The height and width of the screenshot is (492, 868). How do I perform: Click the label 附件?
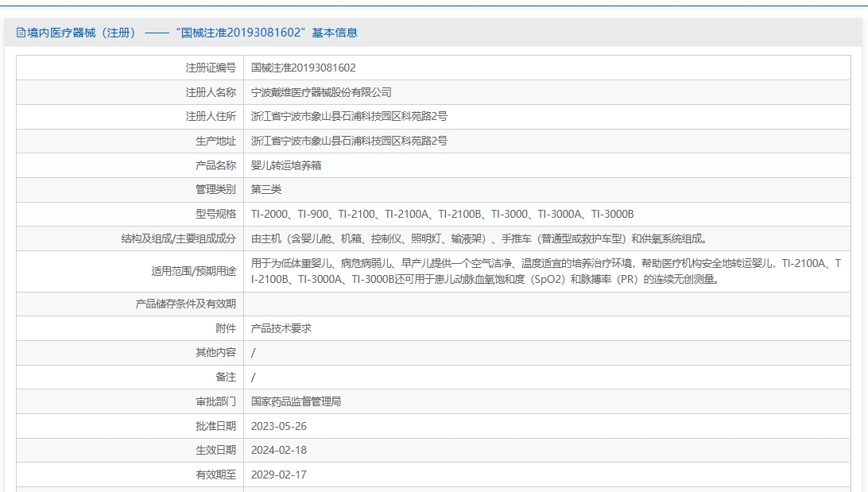225,328
